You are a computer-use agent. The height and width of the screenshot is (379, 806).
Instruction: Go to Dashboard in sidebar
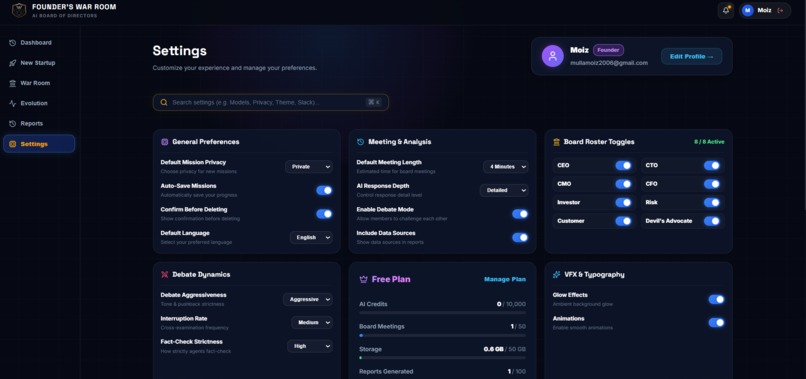coord(39,43)
